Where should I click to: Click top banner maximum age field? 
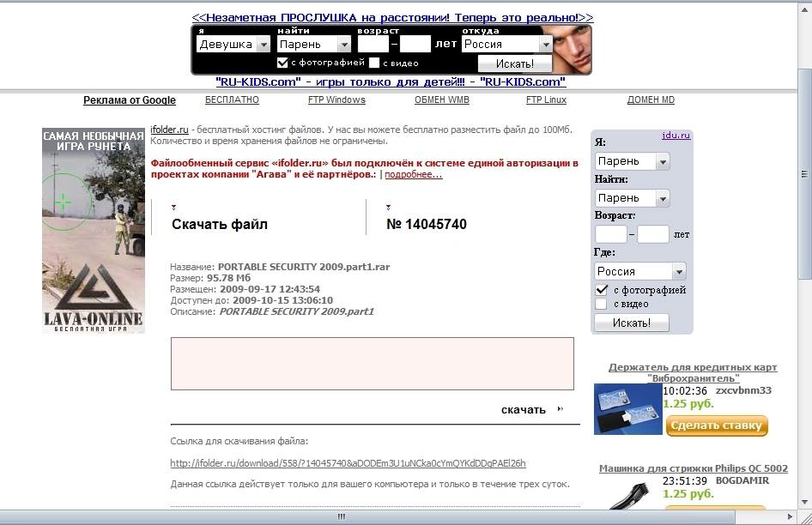(x=415, y=45)
